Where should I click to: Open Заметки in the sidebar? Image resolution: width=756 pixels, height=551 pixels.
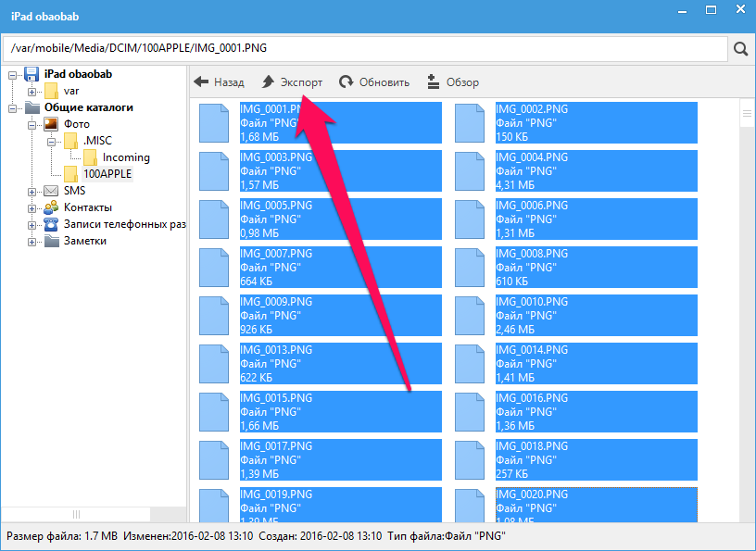[x=84, y=241]
